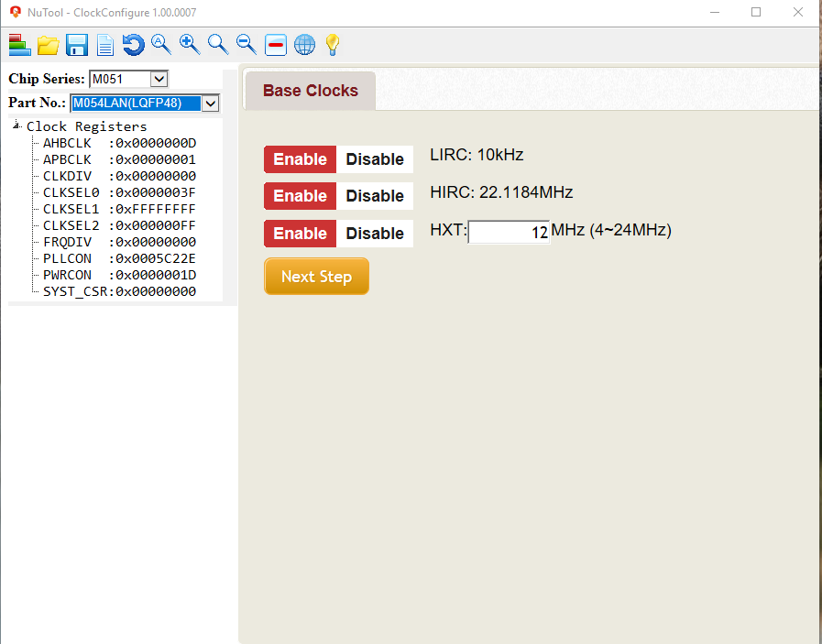
Task: Collapse the Clock Registers tree node
Action: [16, 126]
